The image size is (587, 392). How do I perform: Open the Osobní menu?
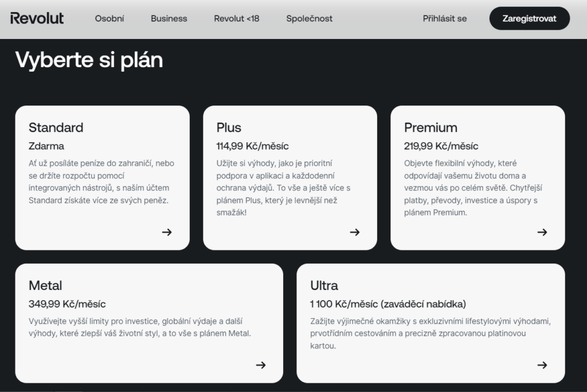pos(109,18)
